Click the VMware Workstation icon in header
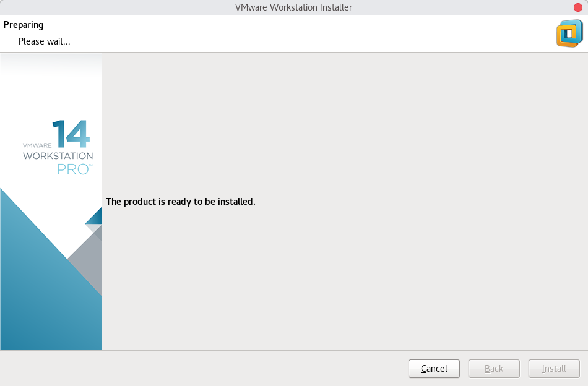Viewport: 588px width, 386px height. tap(569, 33)
